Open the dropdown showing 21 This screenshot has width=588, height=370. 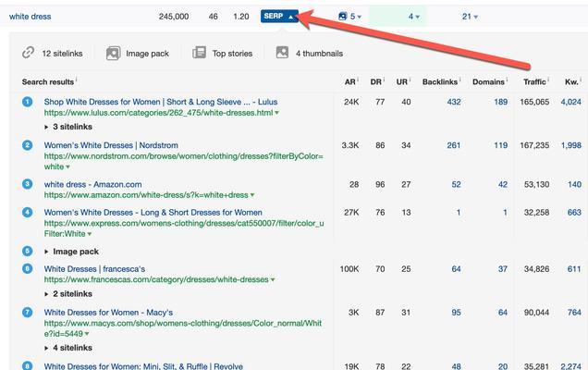tap(470, 17)
